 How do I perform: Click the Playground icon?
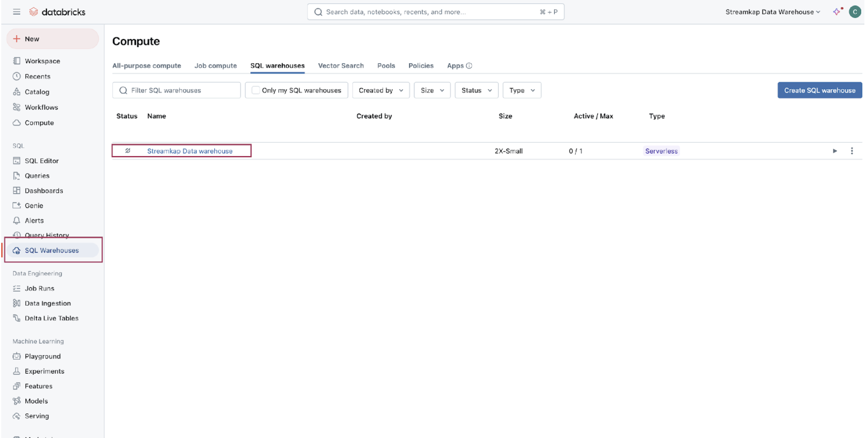coord(16,356)
